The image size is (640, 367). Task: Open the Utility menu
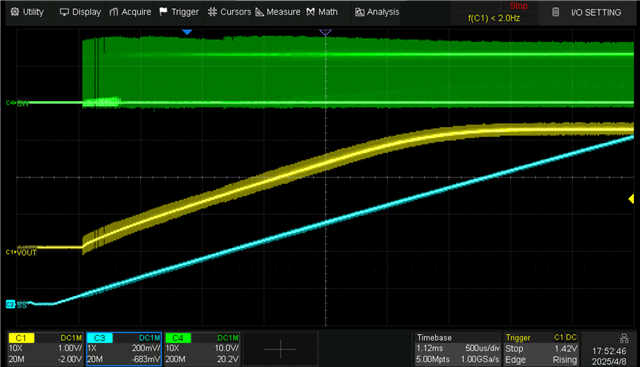click(x=27, y=12)
